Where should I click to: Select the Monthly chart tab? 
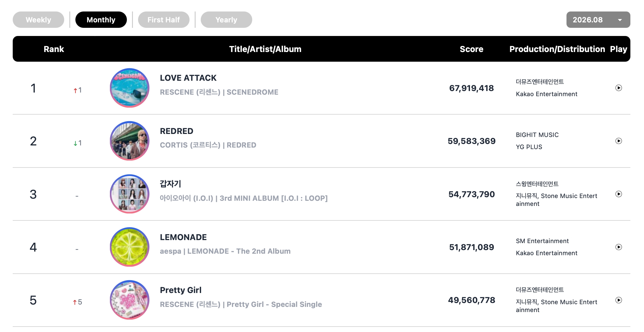click(101, 20)
